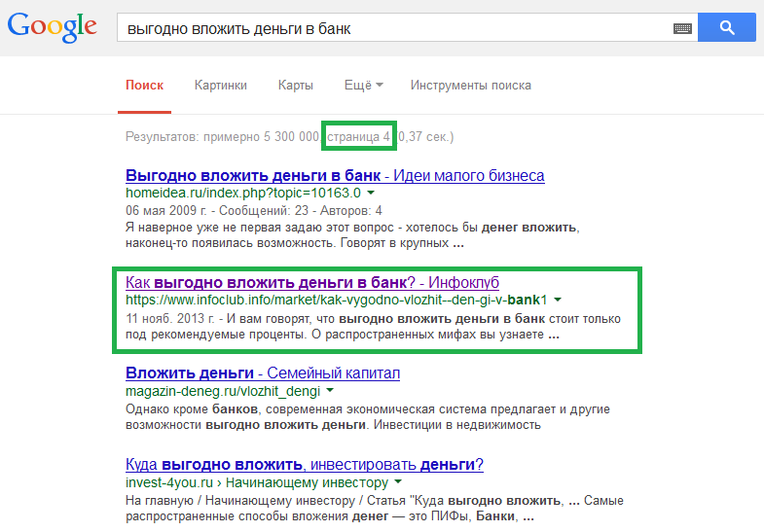Click the infoclub.info URL text
This screenshot has width=764, height=532.
pyautogui.click(x=336, y=300)
